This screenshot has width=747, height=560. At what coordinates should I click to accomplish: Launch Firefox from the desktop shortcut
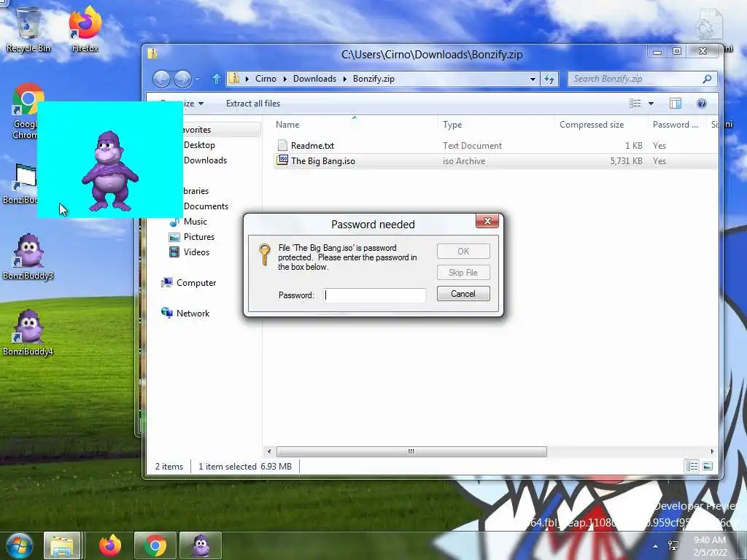tap(85, 29)
